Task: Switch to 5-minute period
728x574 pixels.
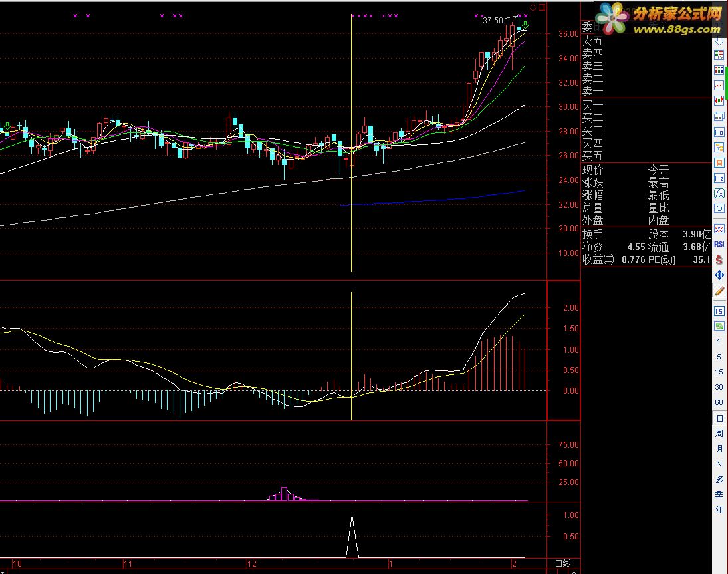Action: [x=719, y=357]
